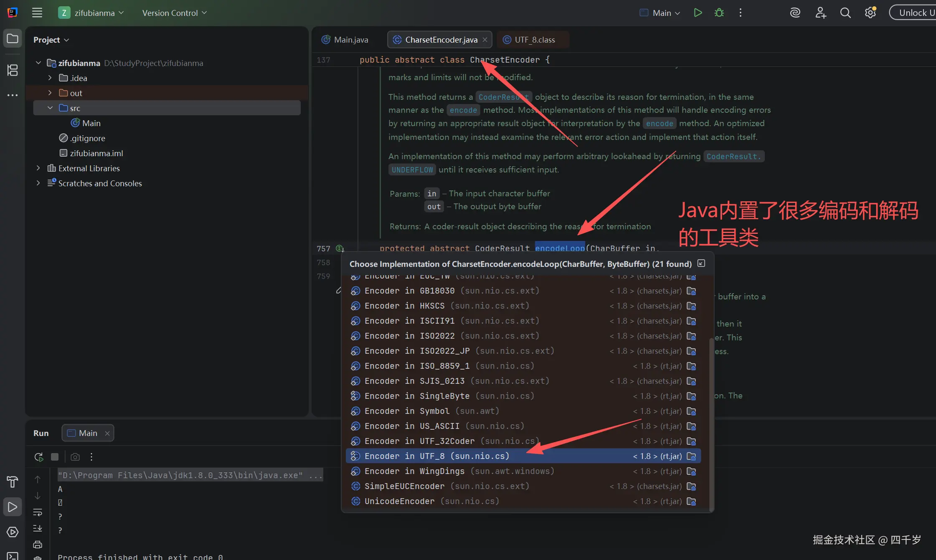
Task: Click encodeLoop method name in editor
Action: 560,248
